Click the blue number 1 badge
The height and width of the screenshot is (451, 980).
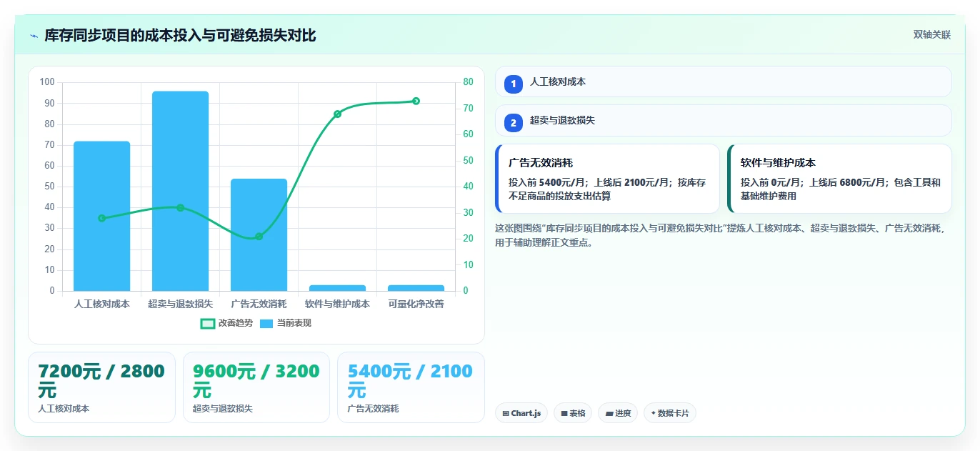coord(513,84)
